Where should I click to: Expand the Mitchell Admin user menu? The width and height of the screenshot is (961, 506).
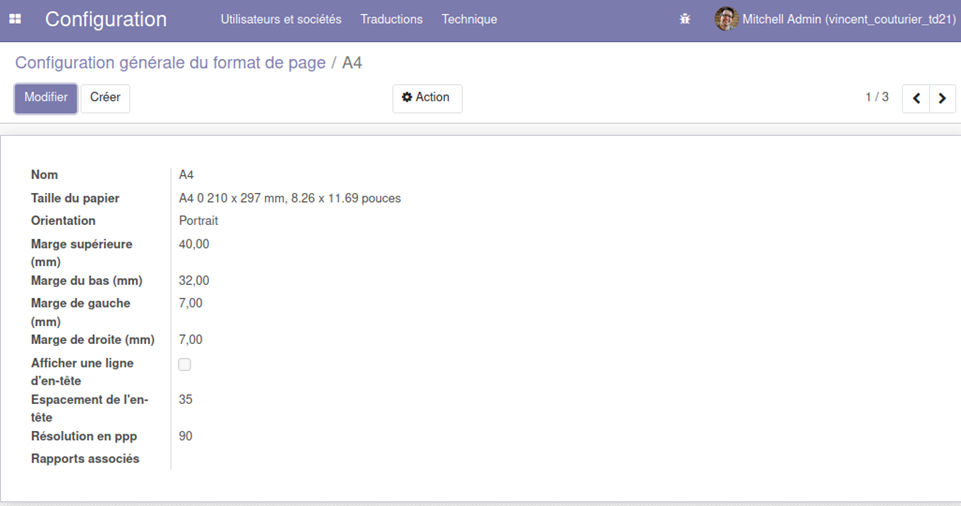click(848, 19)
